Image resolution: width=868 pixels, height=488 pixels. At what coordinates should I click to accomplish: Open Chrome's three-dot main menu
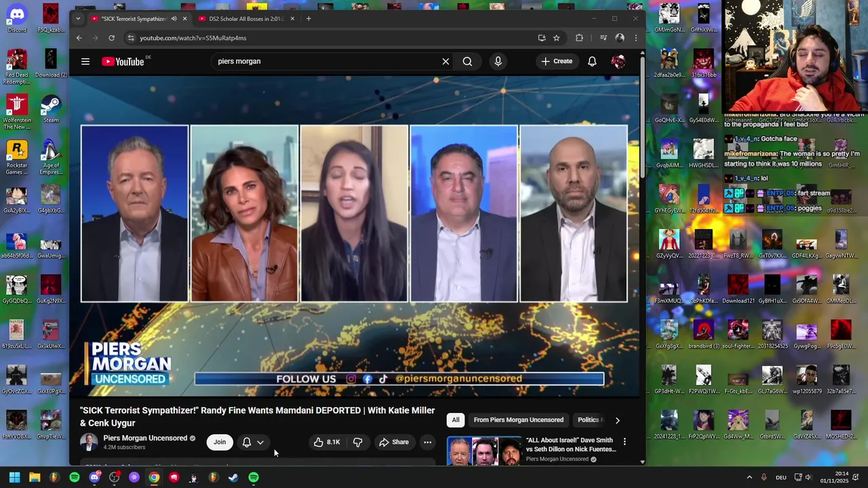pos(635,38)
